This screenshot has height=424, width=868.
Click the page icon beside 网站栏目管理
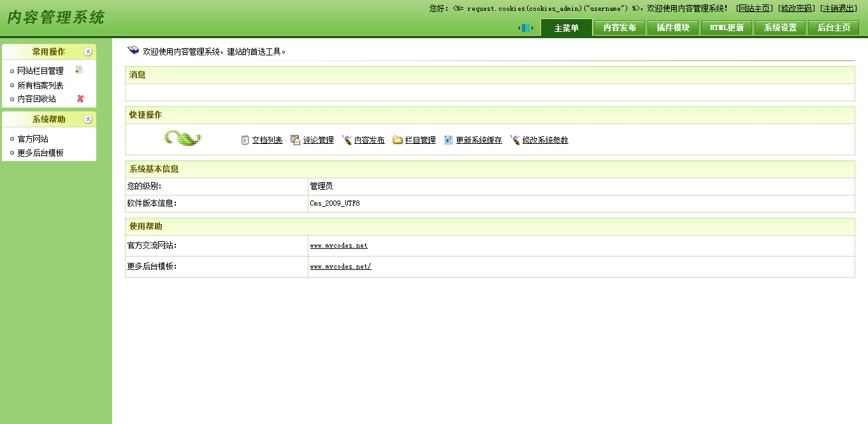(79, 70)
